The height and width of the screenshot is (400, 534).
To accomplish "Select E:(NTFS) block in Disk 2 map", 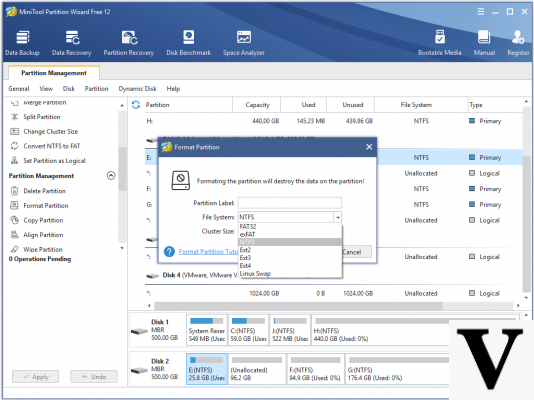I will coord(207,369).
